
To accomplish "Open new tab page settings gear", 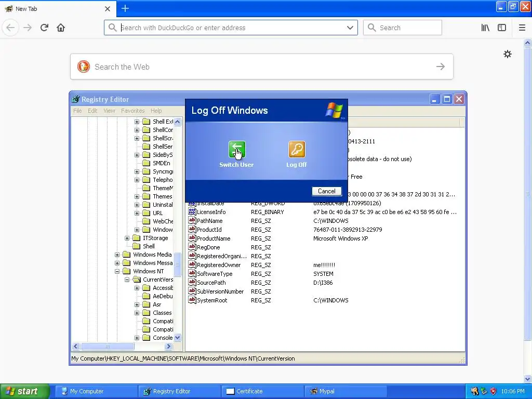I will click(x=508, y=54).
